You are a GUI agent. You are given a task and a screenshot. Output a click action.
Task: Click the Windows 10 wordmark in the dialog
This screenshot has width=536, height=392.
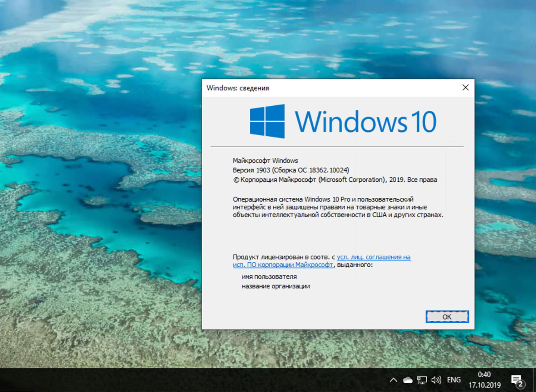point(364,121)
